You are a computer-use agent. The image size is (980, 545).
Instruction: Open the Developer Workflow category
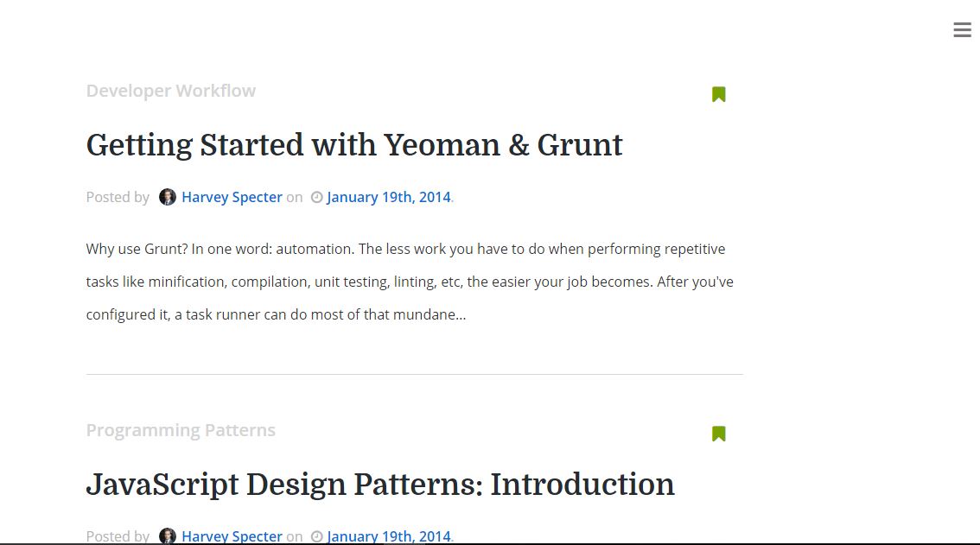[170, 91]
